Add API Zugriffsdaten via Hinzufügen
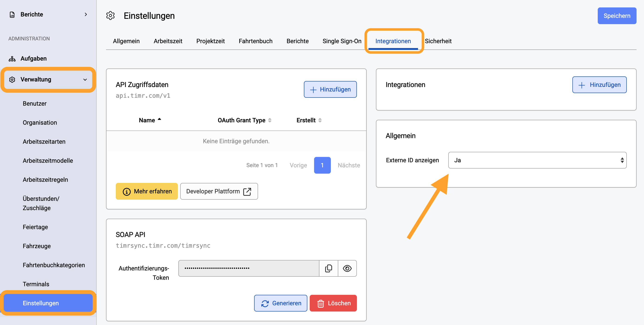The image size is (644, 325). click(330, 89)
